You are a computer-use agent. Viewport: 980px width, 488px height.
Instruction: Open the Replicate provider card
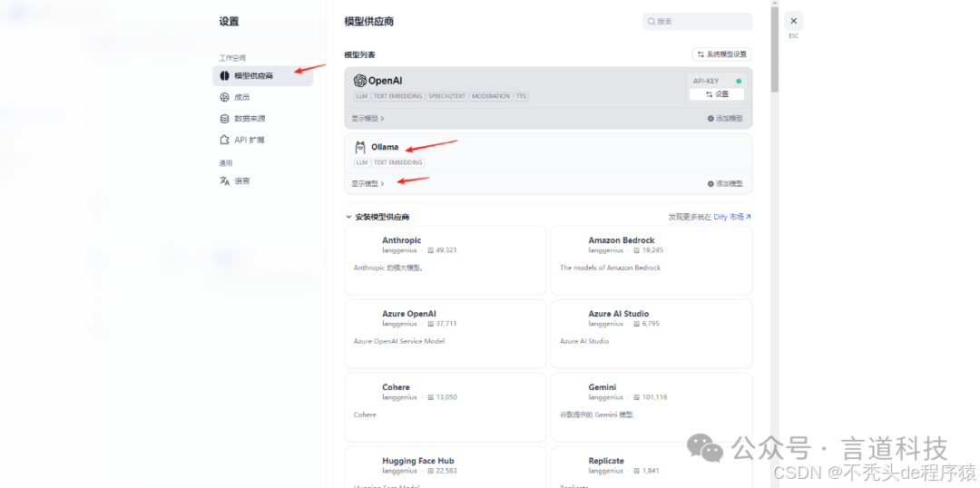(x=652, y=467)
